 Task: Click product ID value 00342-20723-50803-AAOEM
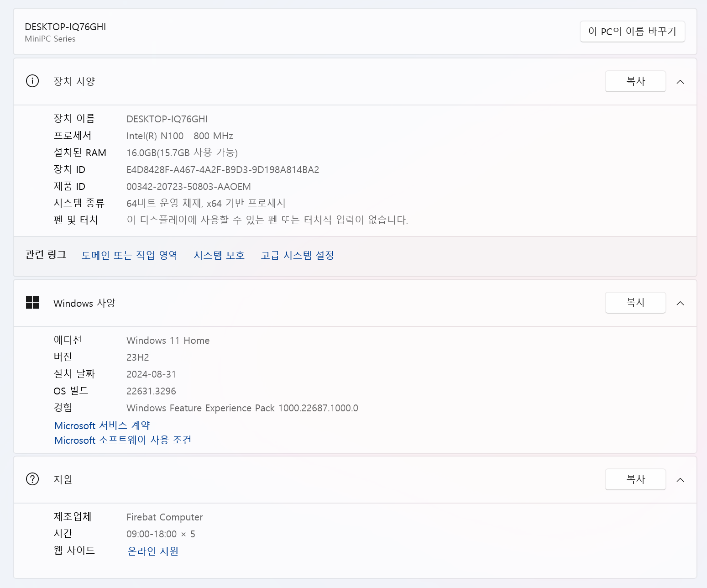click(189, 187)
